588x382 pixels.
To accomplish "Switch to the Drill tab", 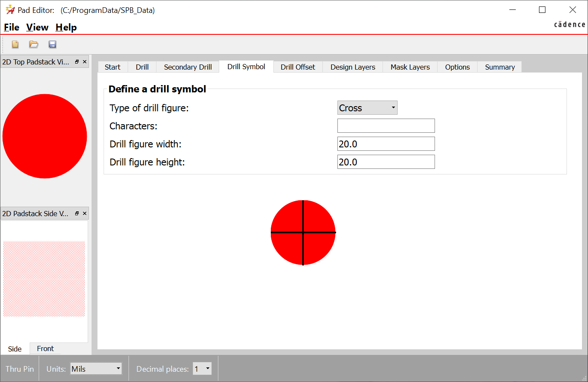I will pyautogui.click(x=142, y=67).
